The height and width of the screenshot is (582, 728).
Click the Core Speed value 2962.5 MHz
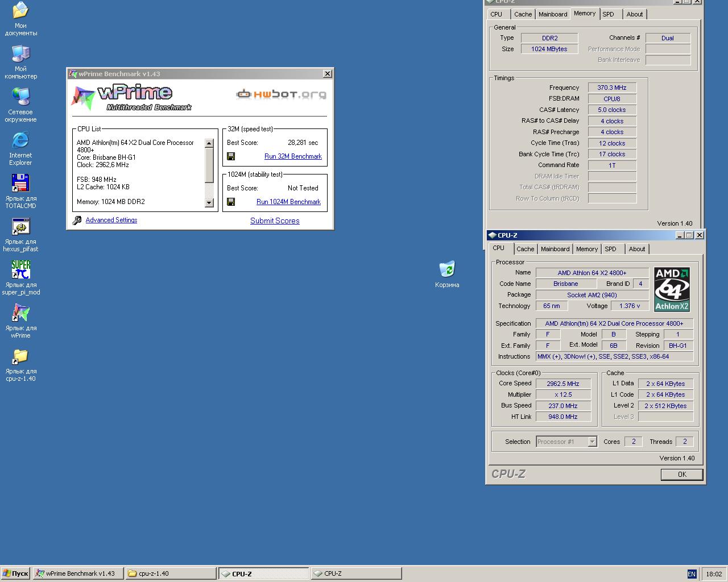coord(562,384)
